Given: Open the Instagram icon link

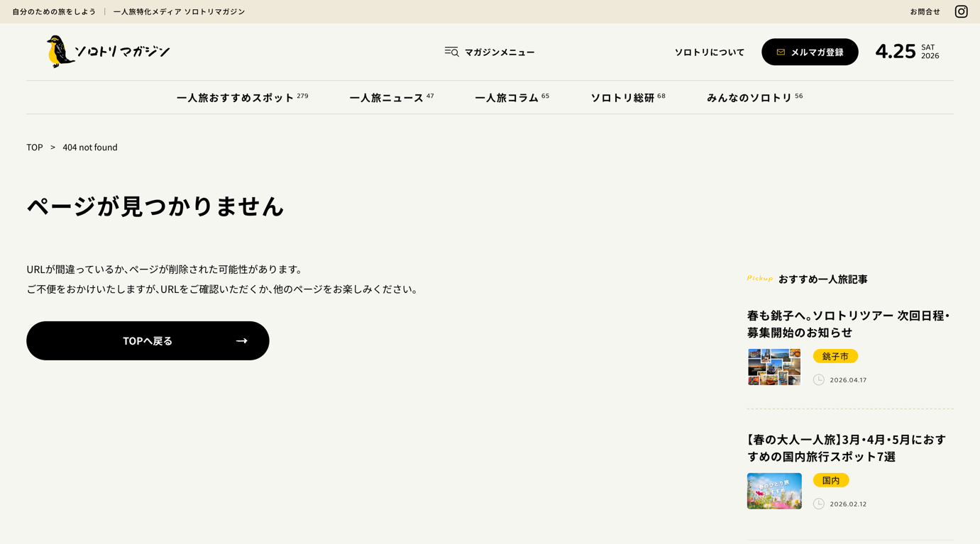Looking at the screenshot, I should [961, 11].
